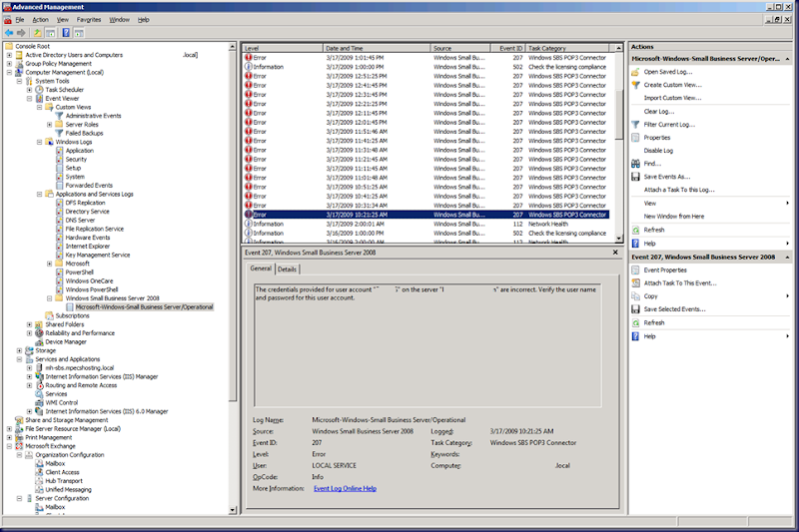799x532 pixels.
Task: Click the Up One Level toolbar icon
Action: pyautogui.click(x=37, y=32)
